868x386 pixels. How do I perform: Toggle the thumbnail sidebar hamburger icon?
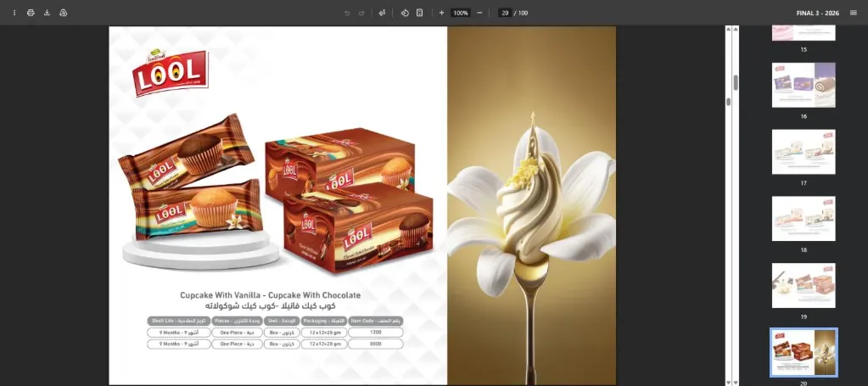[853, 13]
